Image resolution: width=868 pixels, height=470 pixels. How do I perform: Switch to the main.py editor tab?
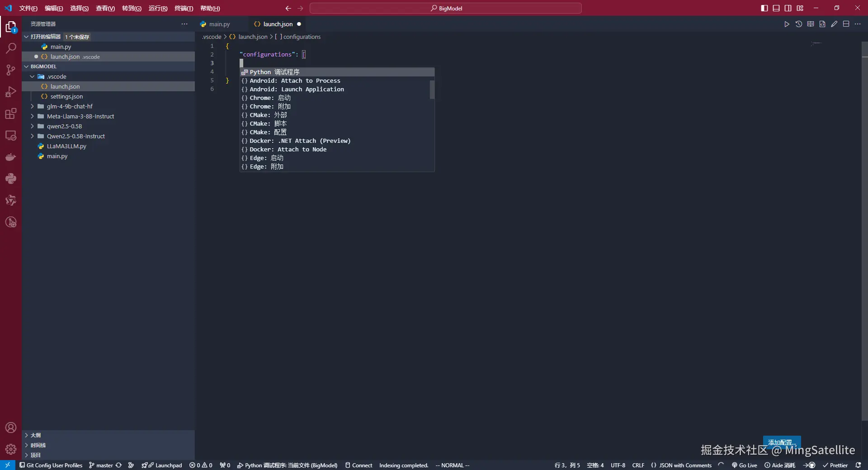220,24
